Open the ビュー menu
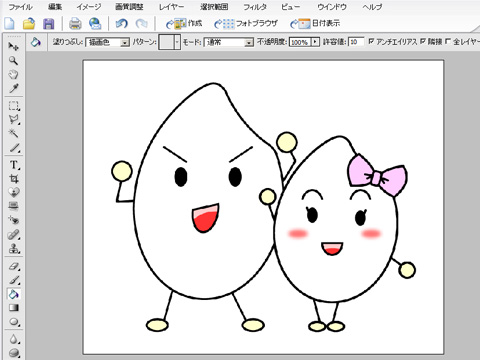The width and height of the screenshot is (480, 360). (291, 7)
